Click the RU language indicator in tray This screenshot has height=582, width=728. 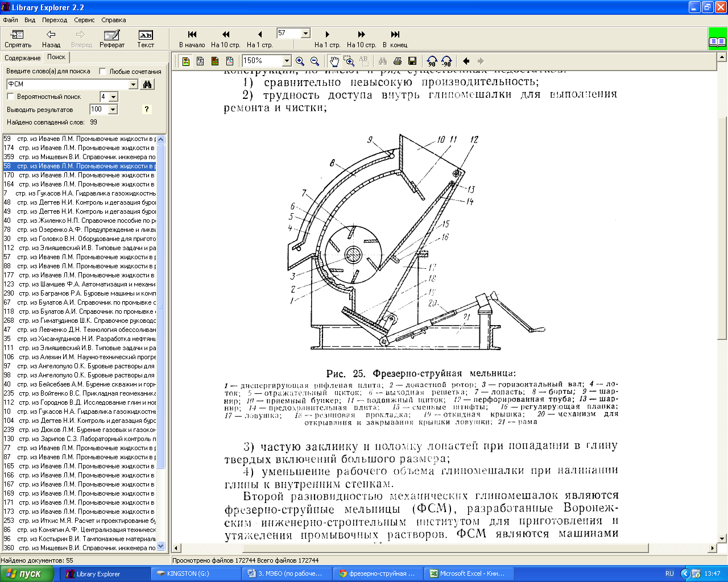pyautogui.click(x=669, y=574)
